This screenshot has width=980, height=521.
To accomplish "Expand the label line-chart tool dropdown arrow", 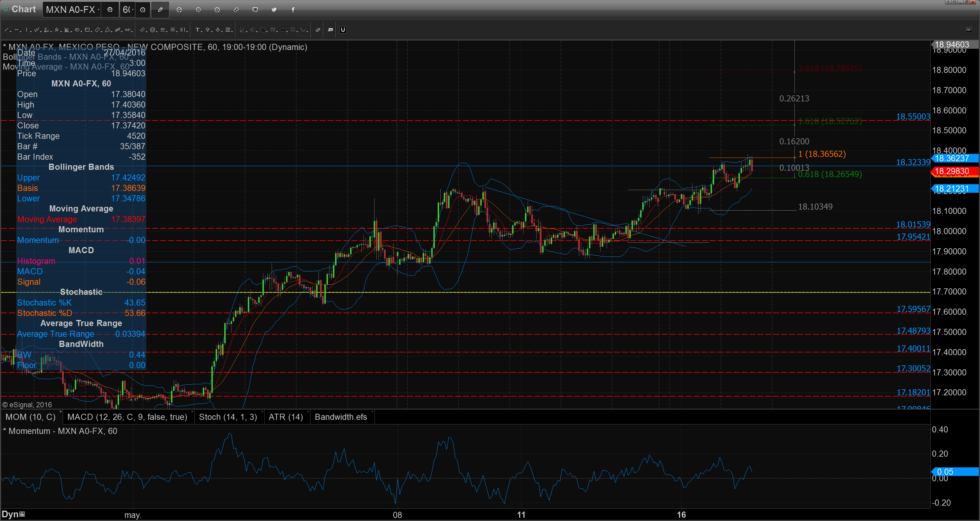I will point(307,31).
